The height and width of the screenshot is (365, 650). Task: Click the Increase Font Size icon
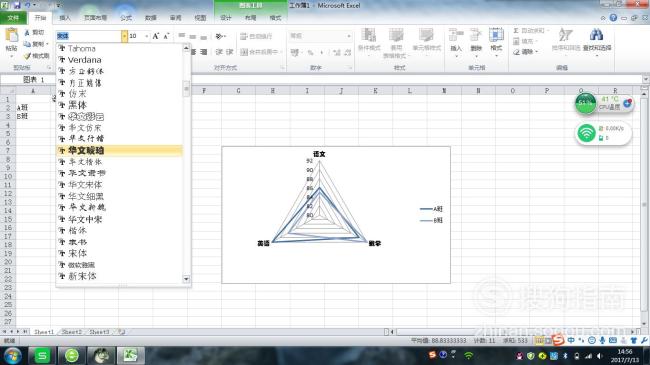[155, 36]
